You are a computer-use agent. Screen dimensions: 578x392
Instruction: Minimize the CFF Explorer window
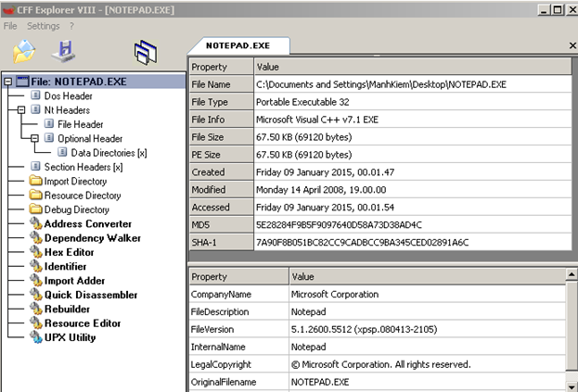click(544, 9)
